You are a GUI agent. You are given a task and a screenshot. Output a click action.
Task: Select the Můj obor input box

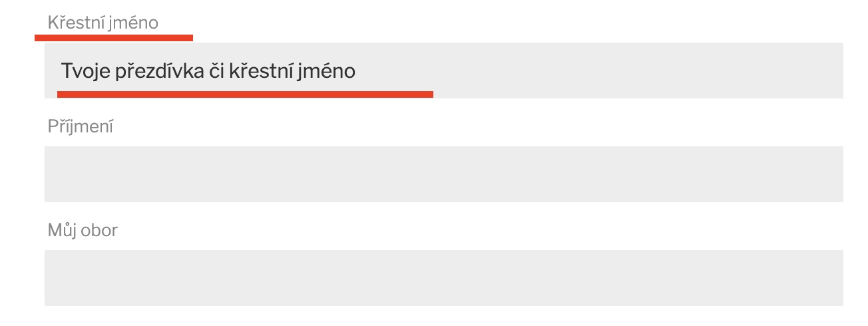444,278
